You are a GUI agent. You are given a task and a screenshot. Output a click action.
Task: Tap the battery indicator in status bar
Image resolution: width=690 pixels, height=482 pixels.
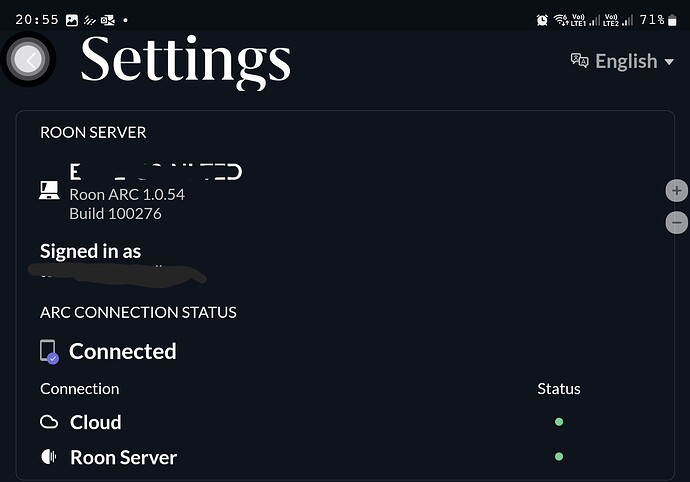(x=672, y=20)
